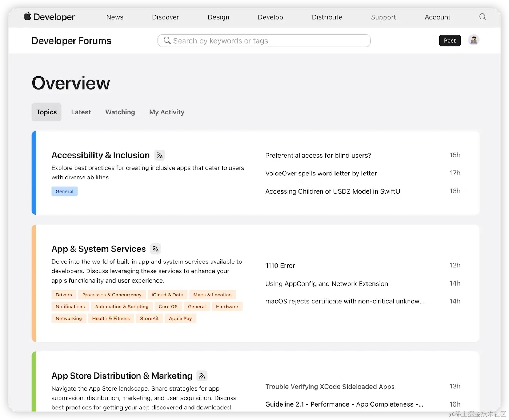
Task: Go to the Developer Forums title link
Action: point(71,41)
